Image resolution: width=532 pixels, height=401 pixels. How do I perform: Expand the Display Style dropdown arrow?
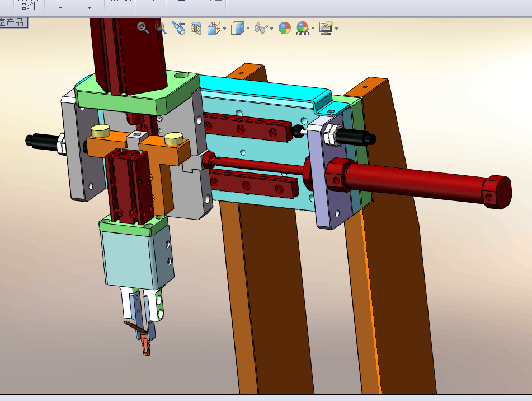point(248,29)
